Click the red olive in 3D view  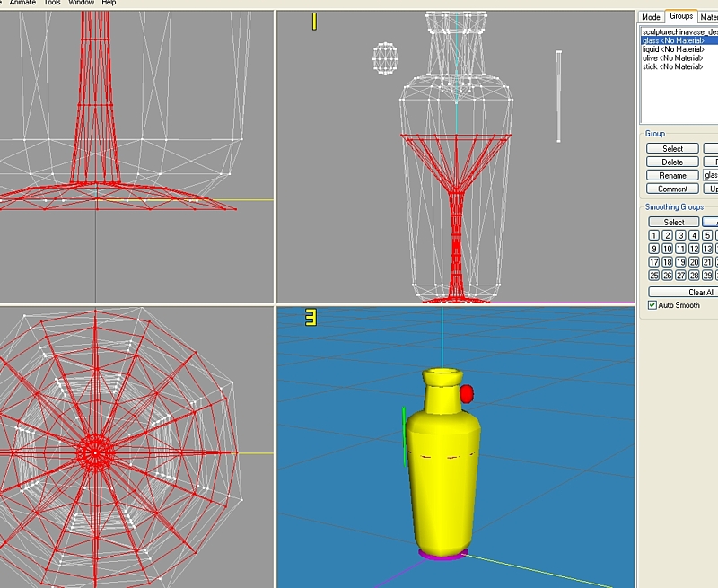(x=467, y=393)
